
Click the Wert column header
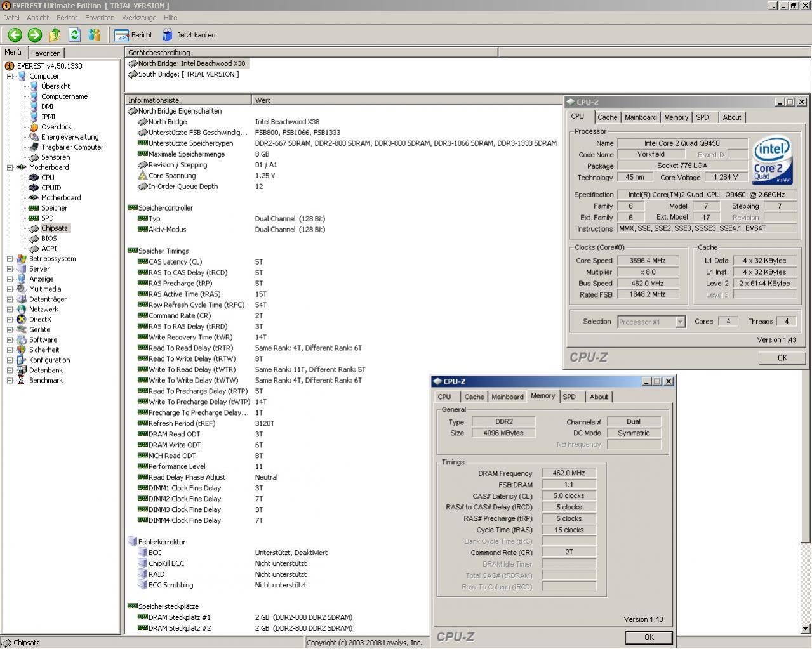pyautogui.click(x=263, y=100)
